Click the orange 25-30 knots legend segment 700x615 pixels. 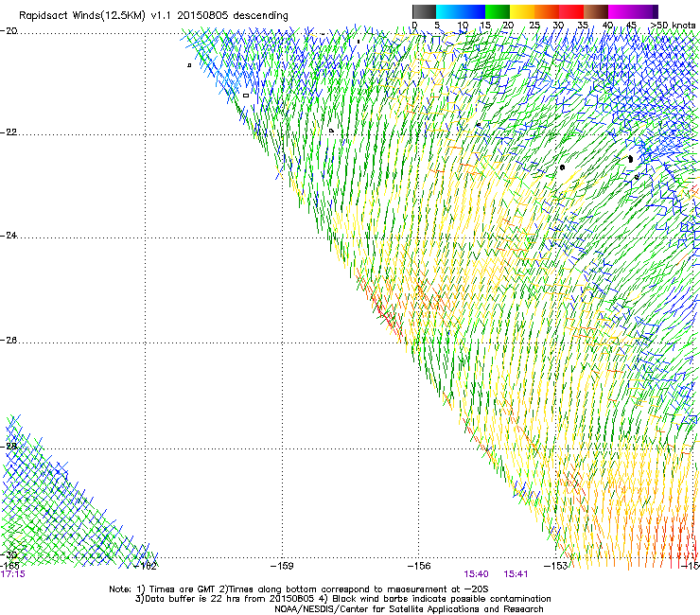(x=547, y=11)
